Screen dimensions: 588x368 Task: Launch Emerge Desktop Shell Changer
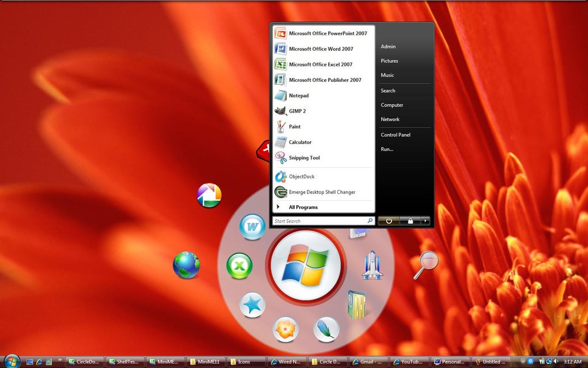pyautogui.click(x=324, y=192)
